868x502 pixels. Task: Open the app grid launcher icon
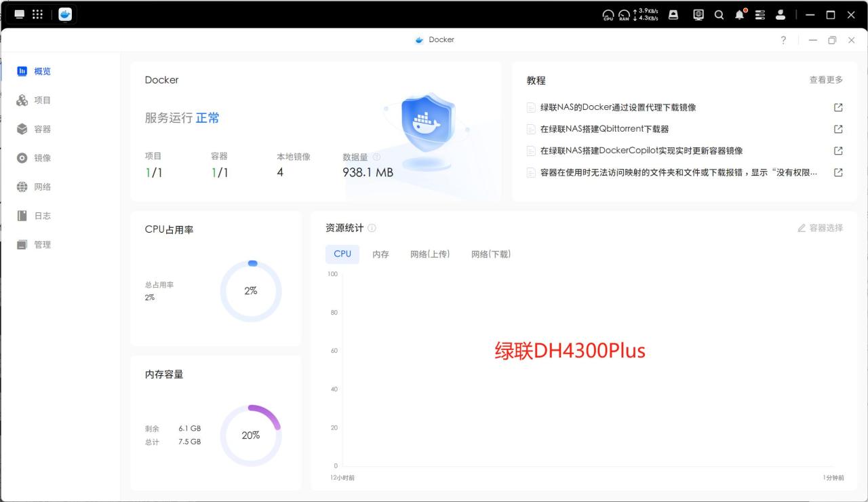tap(38, 14)
